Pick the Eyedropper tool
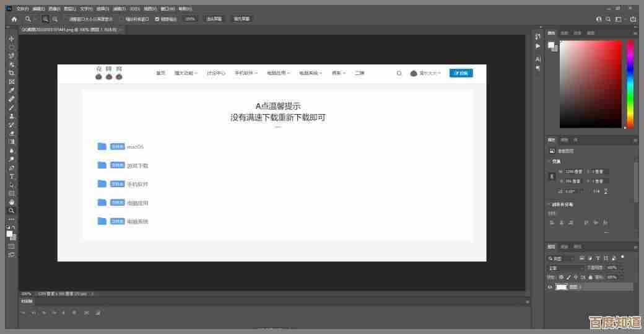Screen dimensions: 644x334 click(x=12, y=90)
